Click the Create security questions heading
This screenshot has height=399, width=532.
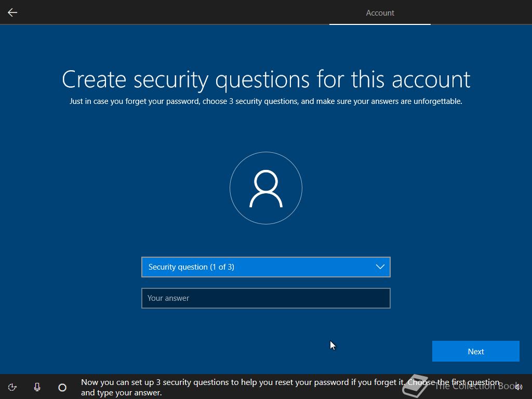[x=266, y=79]
